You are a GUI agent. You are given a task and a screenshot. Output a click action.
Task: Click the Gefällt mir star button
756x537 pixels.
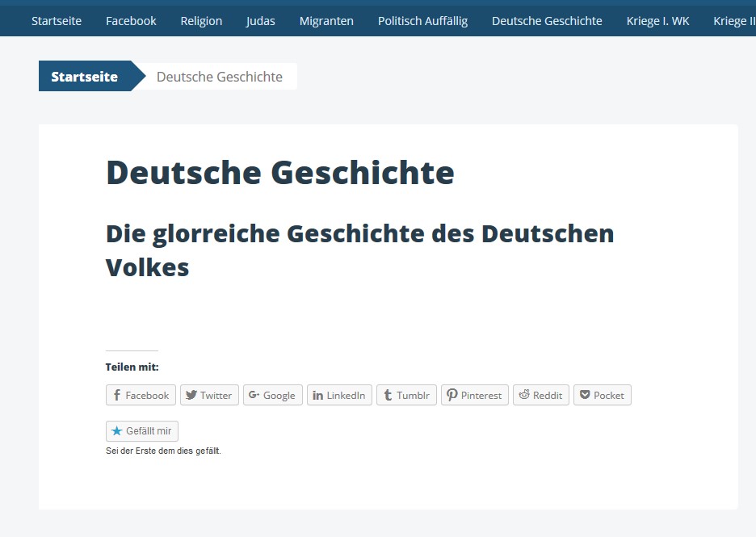pos(141,431)
